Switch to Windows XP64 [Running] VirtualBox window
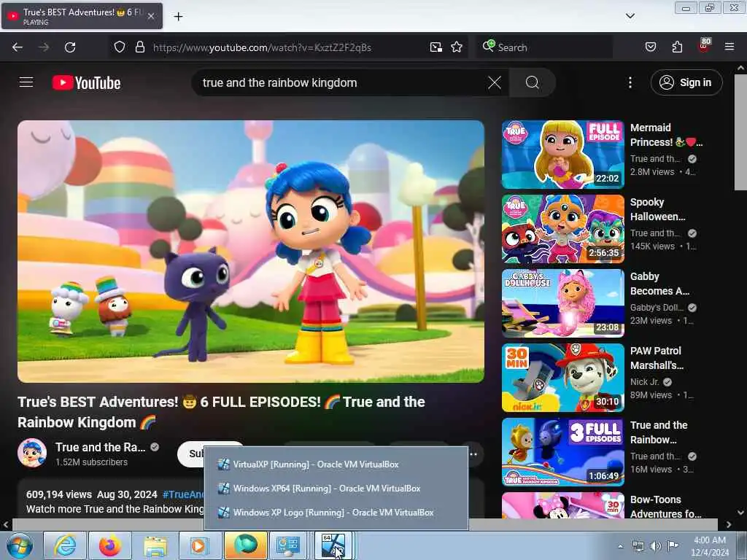Viewport: 747px width, 560px height. (x=336, y=489)
